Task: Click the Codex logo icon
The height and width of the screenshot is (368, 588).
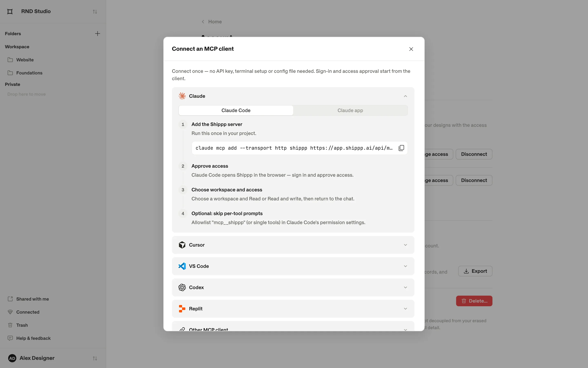Action: (182, 287)
